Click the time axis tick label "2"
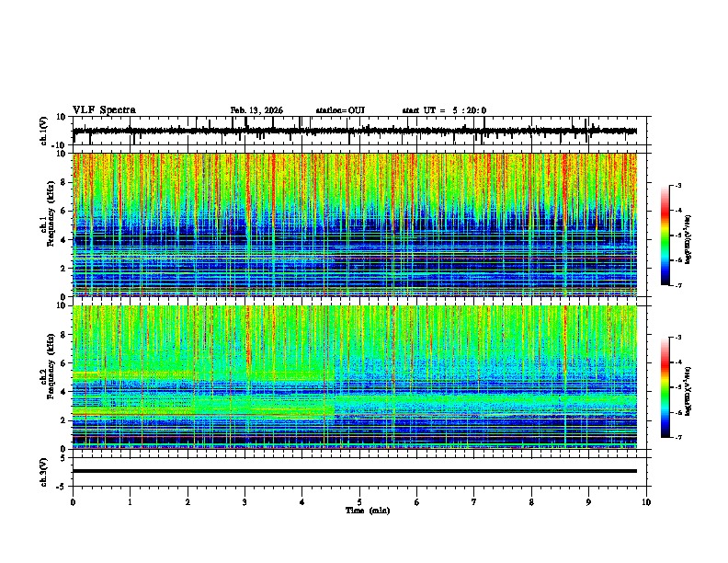 point(188,502)
